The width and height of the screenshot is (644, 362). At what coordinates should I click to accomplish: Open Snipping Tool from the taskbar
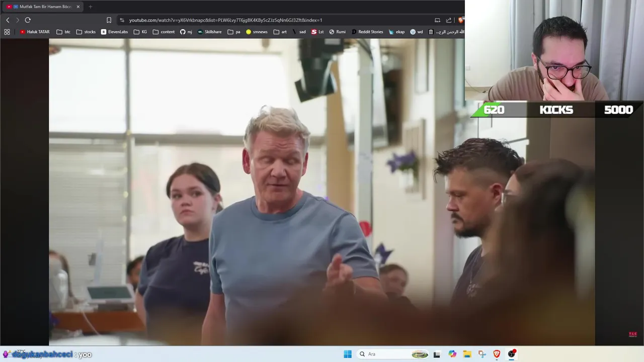point(482,354)
